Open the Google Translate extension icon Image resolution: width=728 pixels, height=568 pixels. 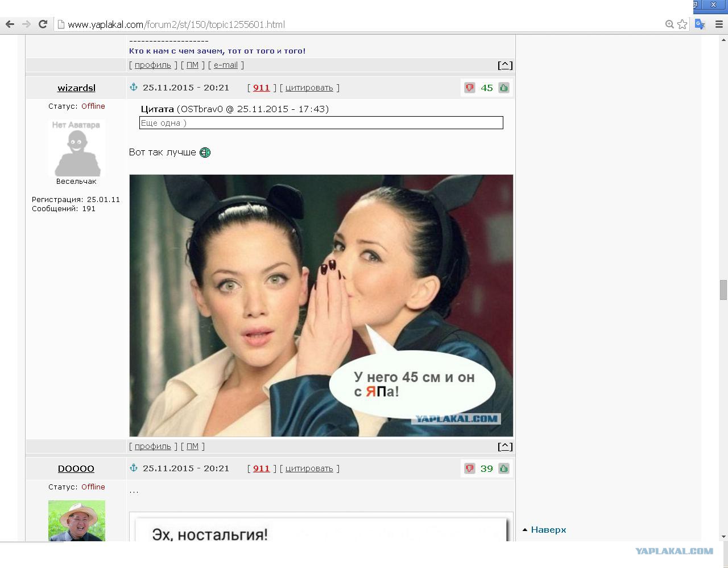700,24
